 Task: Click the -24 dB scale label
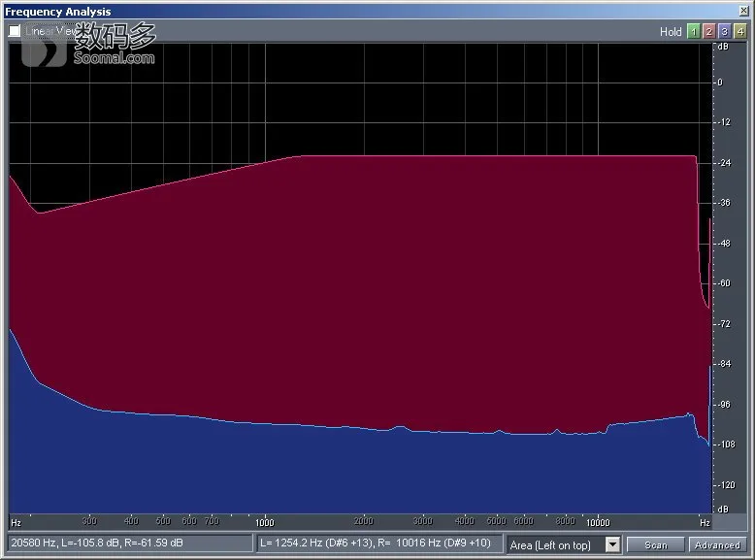pyautogui.click(x=724, y=163)
